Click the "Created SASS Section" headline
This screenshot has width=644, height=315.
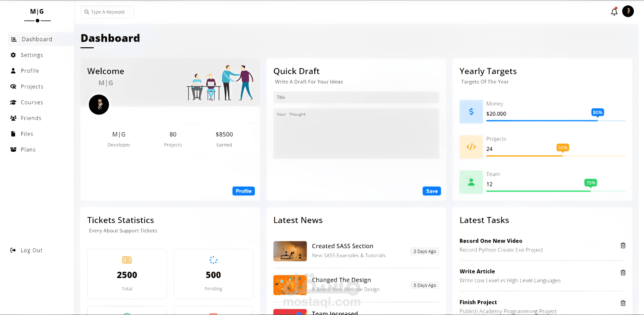point(342,246)
